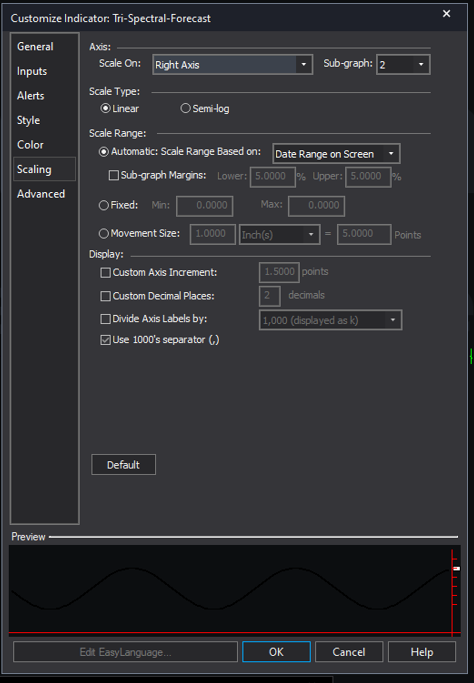Click the axis increment points field
The image size is (474, 683).
279,272
